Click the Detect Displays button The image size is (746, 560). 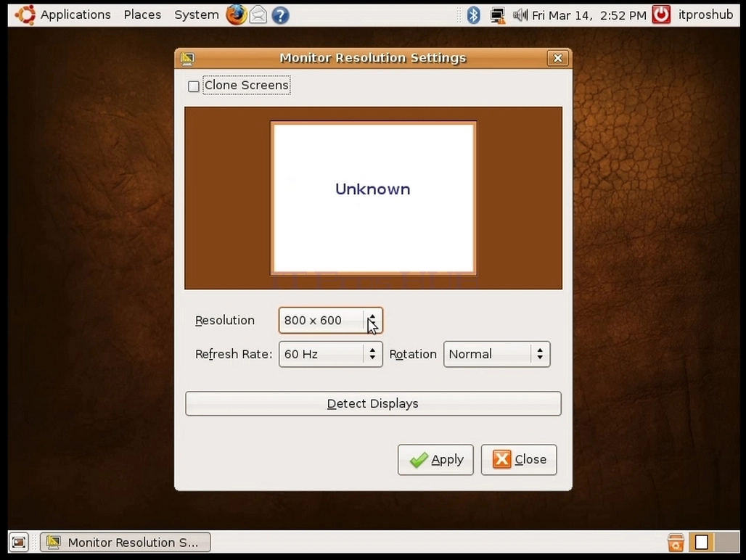(373, 403)
